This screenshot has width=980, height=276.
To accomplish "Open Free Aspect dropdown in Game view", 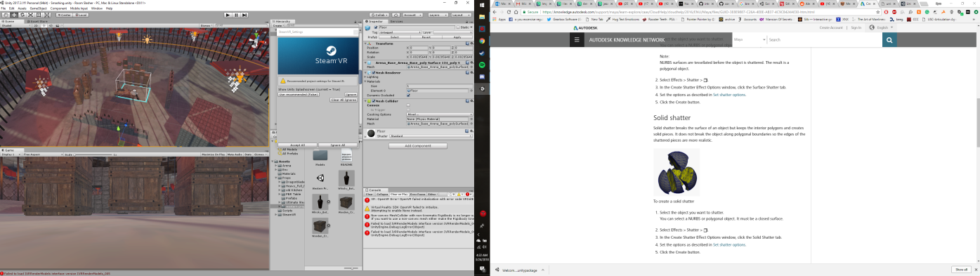I will pyautogui.click(x=43, y=155).
